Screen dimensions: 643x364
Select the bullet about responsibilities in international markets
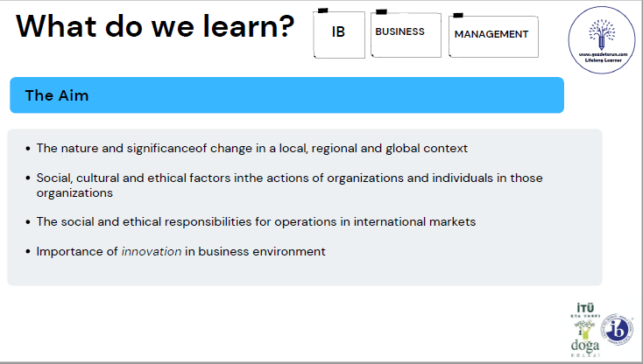click(x=256, y=221)
